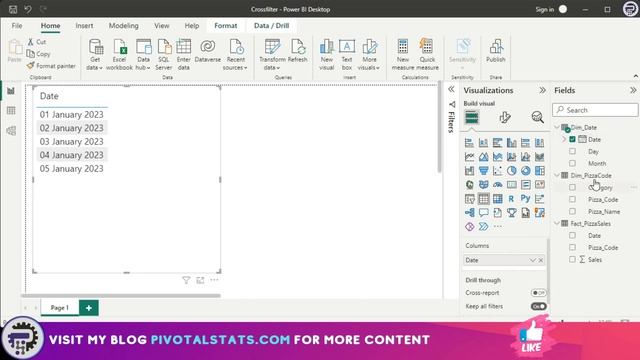Viewport: 640px width, 360px height.
Task: Check Pizza_Code under Fact_PizzaSales
Action: pos(572,247)
